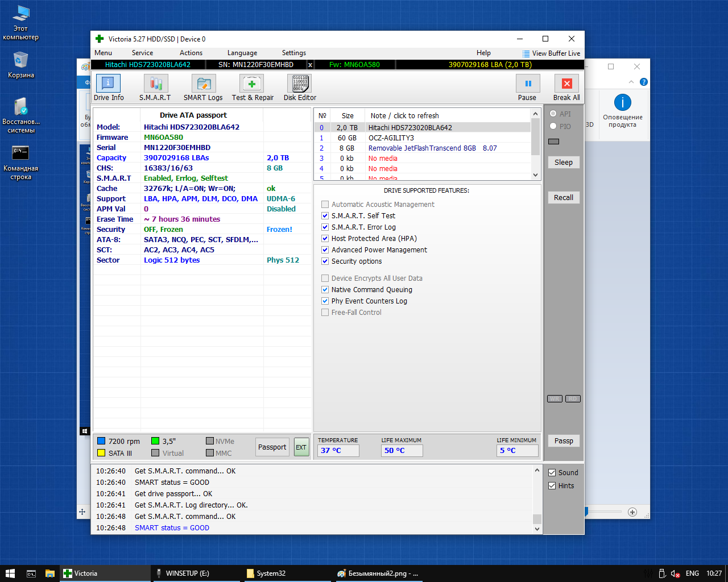Viewport: 728px width, 582px height.
Task: Click the Passp button
Action: click(564, 440)
